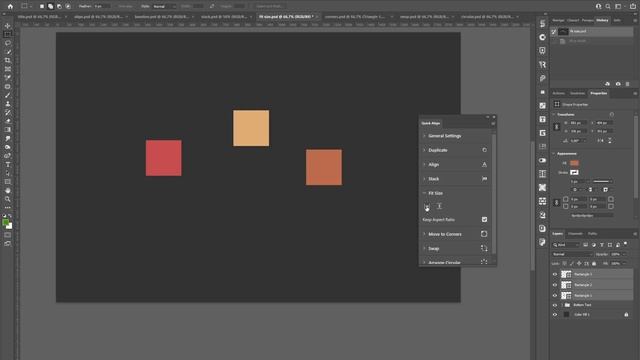Choose Add to Selection mode

click(x=50, y=6)
